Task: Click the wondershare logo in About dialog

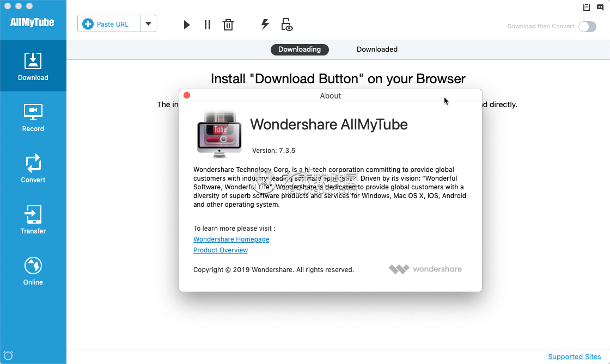Action: coord(425,269)
